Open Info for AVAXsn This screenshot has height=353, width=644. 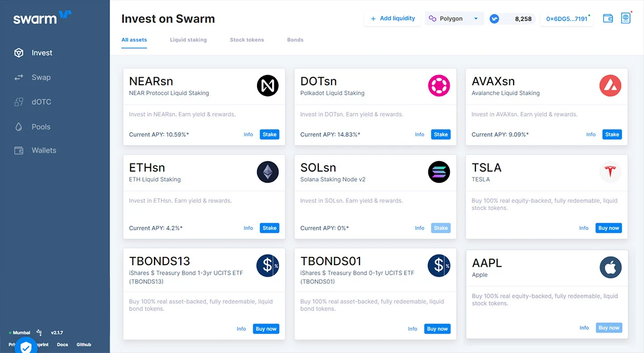coord(591,135)
